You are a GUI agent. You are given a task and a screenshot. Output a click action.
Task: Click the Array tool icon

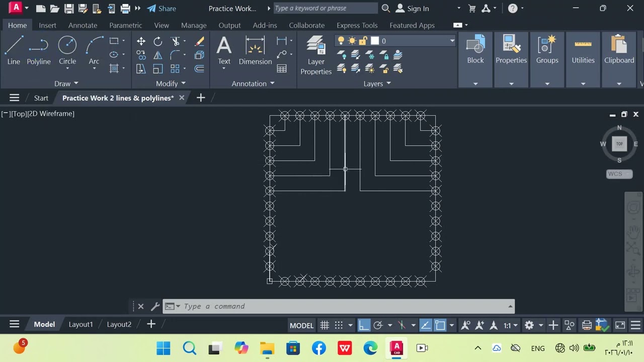[175, 68]
